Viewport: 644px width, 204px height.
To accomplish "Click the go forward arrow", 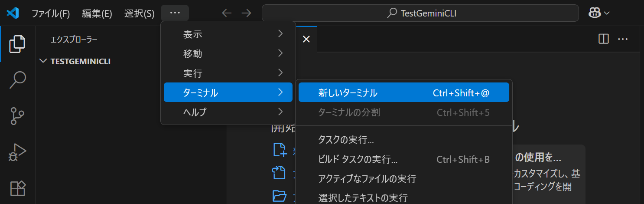I will pos(246,13).
